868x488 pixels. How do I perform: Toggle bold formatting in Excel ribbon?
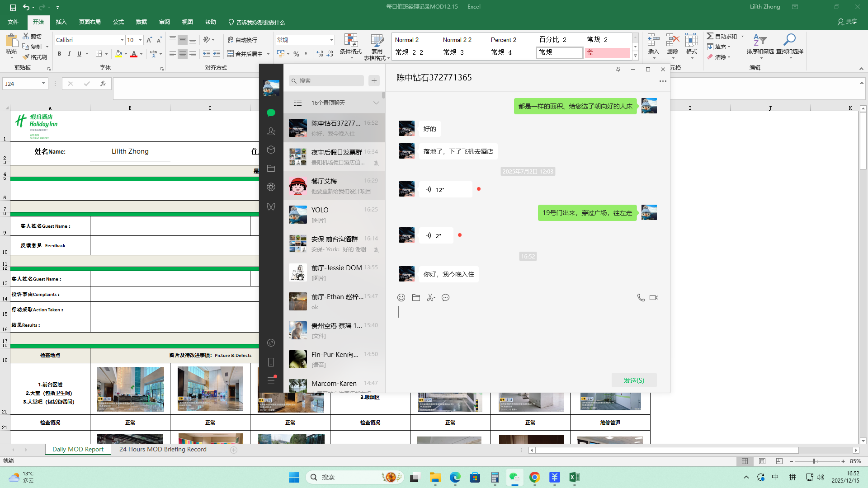tap(59, 54)
